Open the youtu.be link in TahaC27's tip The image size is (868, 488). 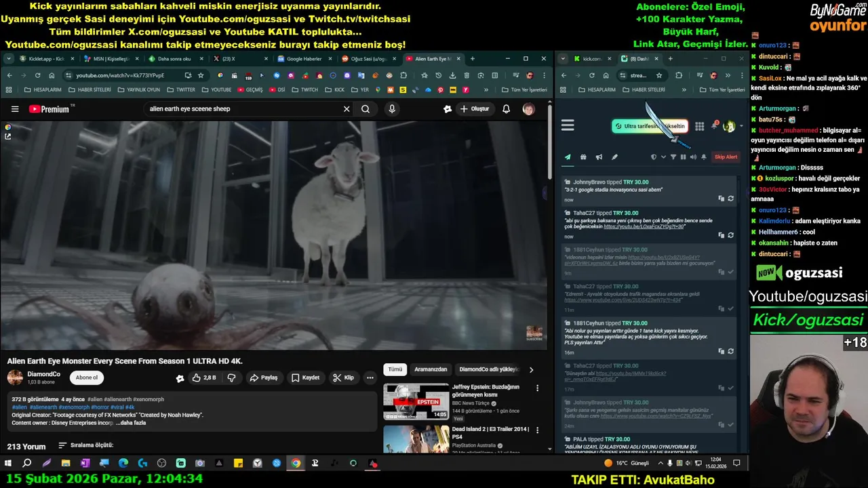click(644, 226)
